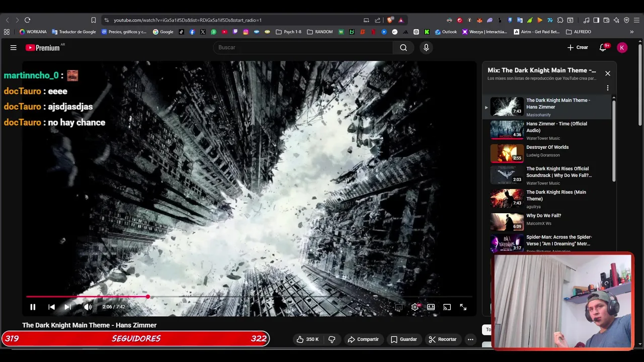Switch to theater mode view
644x362 pixels.
click(x=431, y=307)
